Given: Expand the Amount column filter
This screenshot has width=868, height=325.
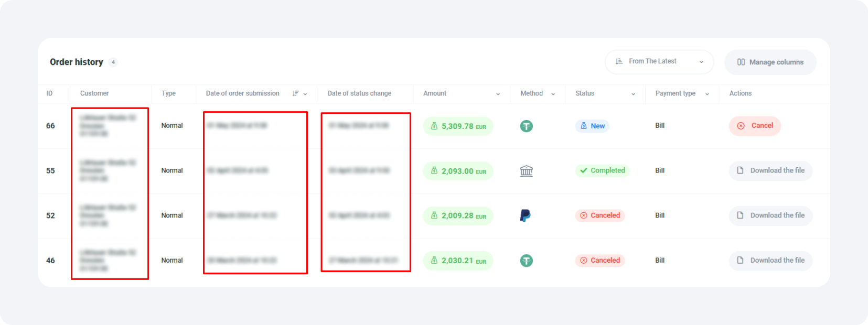Looking at the screenshot, I should (x=498, y=94).
